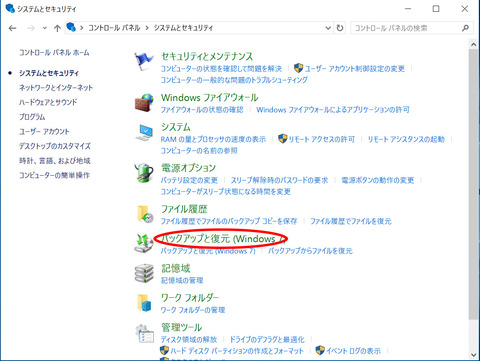Select ユーザー アカウント in the sidebar
Viewport: 480px width, 361px height.
[x=44, y=132]
